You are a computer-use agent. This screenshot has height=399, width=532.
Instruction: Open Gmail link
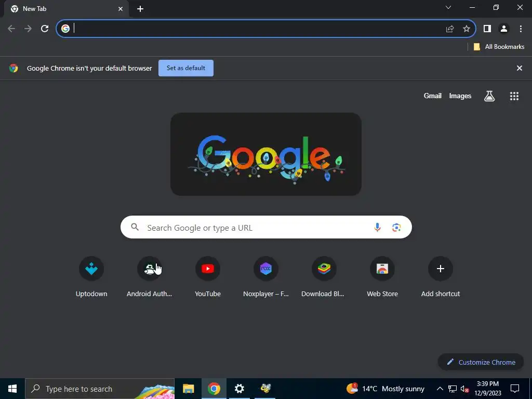(x=432, y=96)
